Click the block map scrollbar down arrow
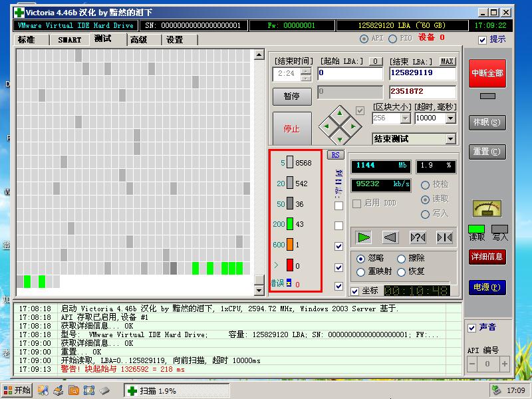Image resolution: width=532 pixels, height=399 pixels. pyautogui.click(x=259, y=291)
